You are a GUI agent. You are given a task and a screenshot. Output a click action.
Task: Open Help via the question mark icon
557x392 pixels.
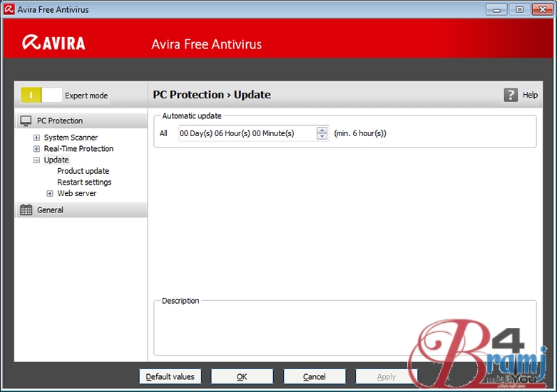point(511,95)
